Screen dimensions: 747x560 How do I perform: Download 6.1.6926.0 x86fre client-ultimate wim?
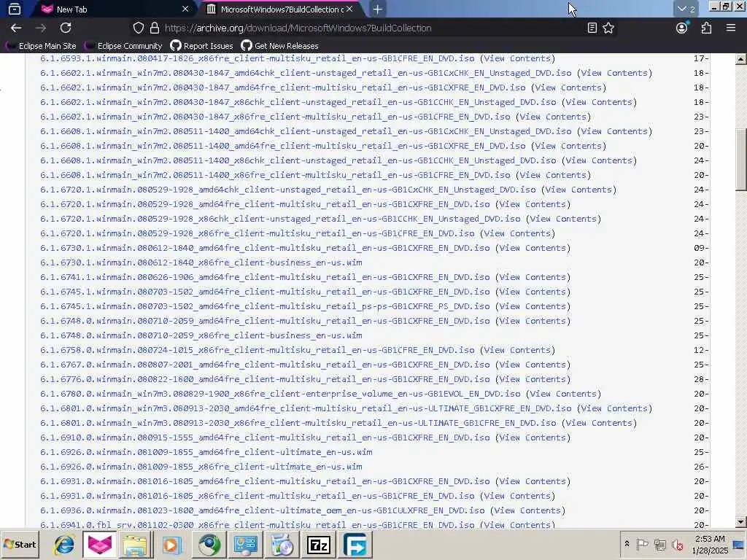pyautogui.click(x=201, y=467)
